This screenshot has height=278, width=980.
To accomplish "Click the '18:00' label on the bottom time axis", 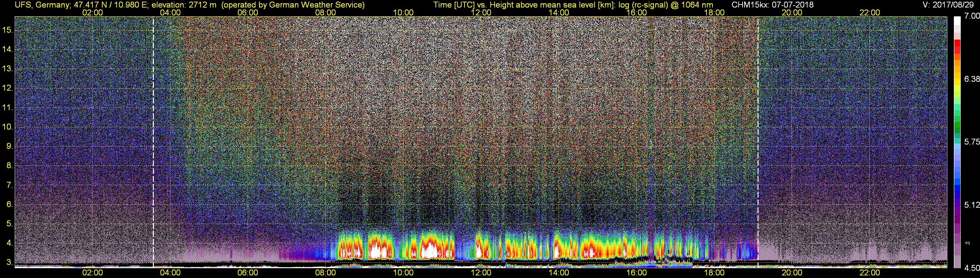I will [x=714, y=273].
